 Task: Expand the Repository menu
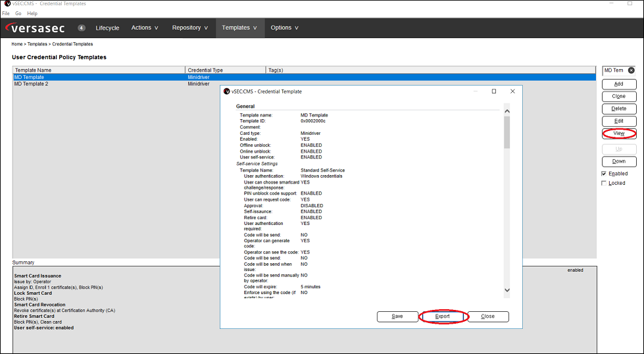pos(189,28)
